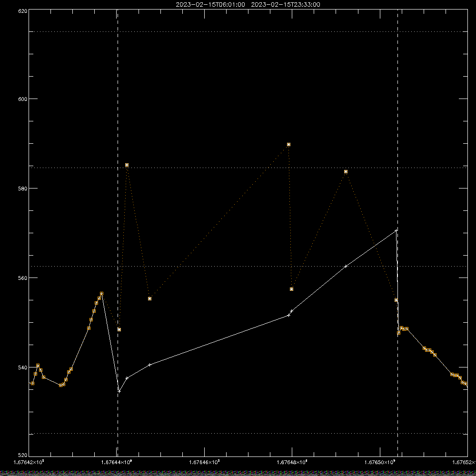The width and height of the screenshot is (476, 476).
Task: Click the start timestamp 2023-02-15T06:01:00 in title
Action: pos(210,5)
